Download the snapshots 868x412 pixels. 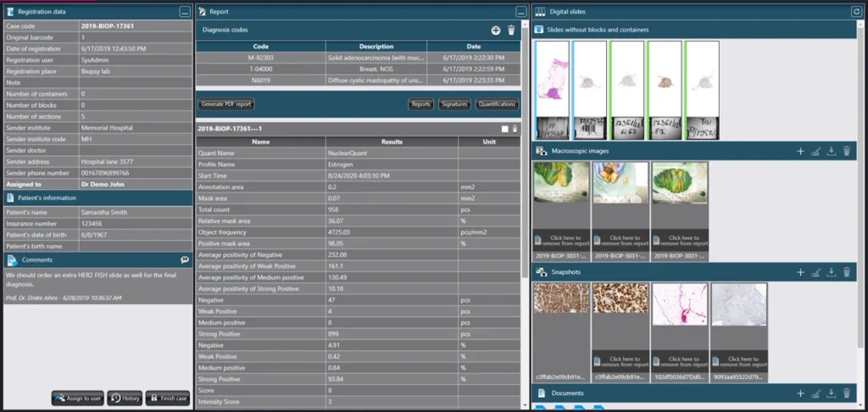tap(831, 272)
